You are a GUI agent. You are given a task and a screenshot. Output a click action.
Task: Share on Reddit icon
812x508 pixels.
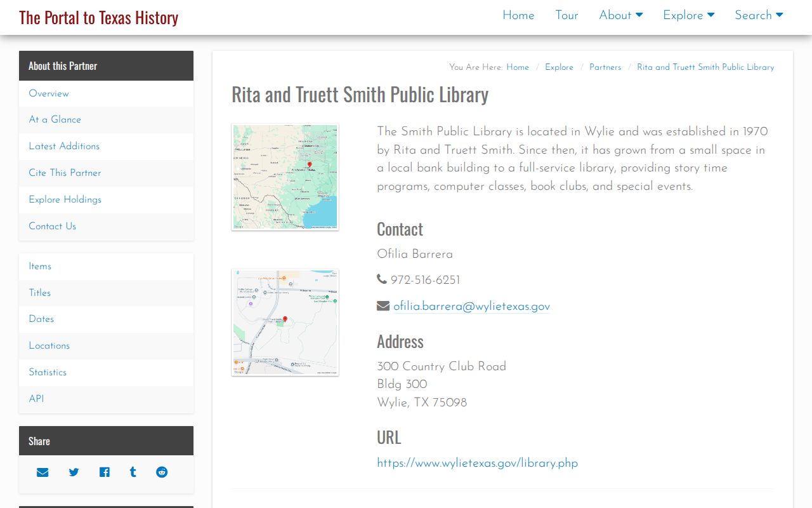[x=162, y=472]
